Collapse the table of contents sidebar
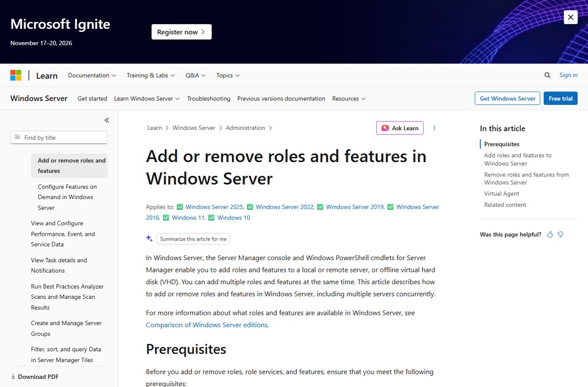The width and height of the screenshot is (588, 387). tap(107, 120)
